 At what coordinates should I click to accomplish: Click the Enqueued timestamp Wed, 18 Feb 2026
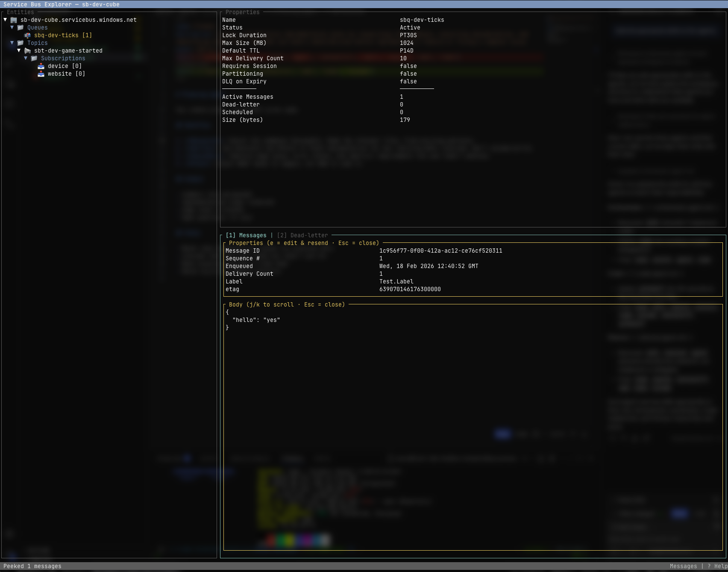pos(429,266)
